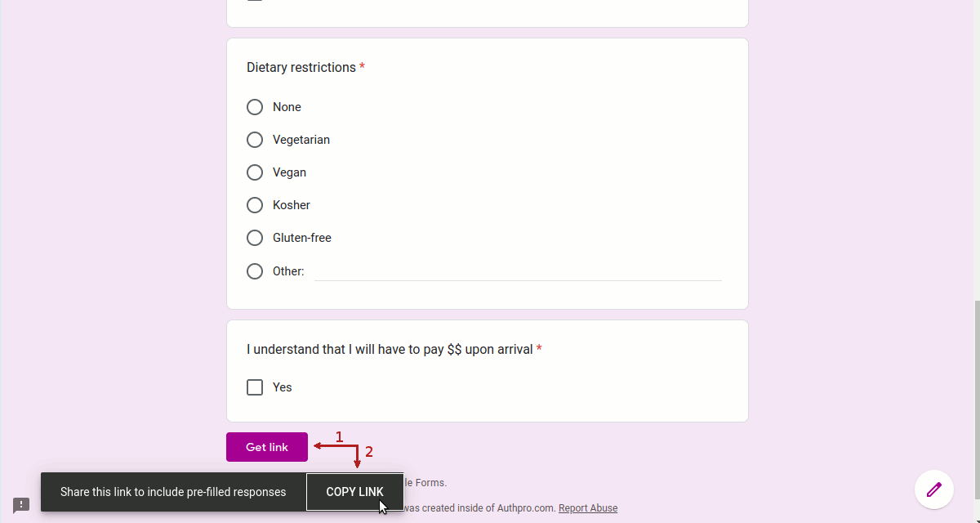Choose the Gluten-free option
This screenshot has width=980, height=523.
[x=255, y=238]
